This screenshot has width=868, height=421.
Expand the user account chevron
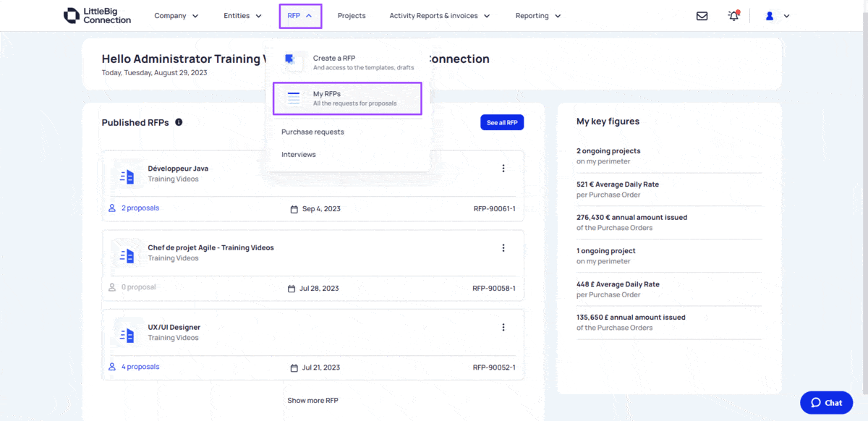click(x=787, y=16)
